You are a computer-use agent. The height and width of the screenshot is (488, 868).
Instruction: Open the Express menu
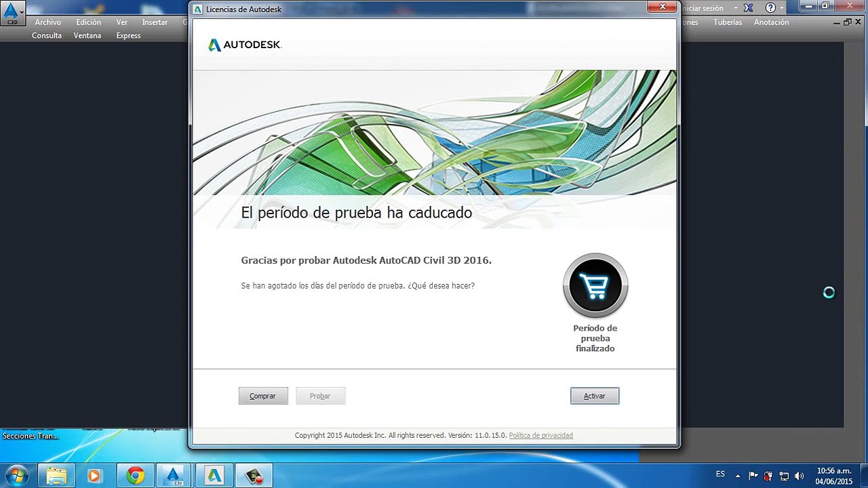(x=128, y=36)
